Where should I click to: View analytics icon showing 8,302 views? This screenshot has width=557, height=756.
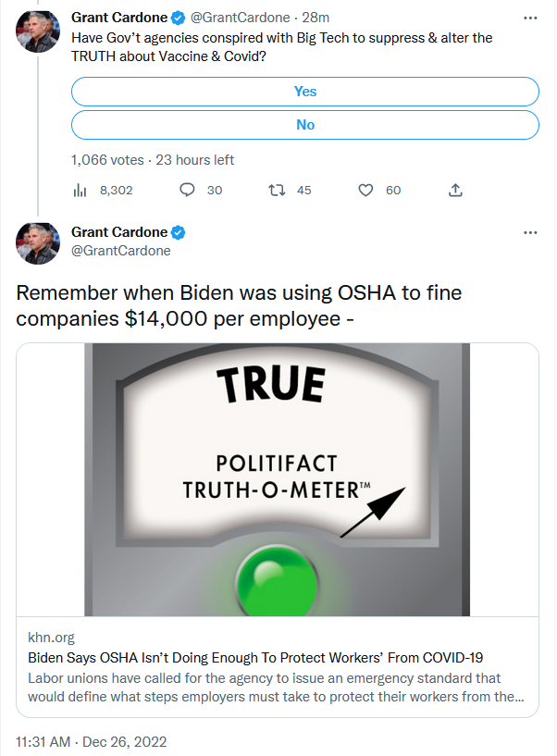[x=80, y=190]
